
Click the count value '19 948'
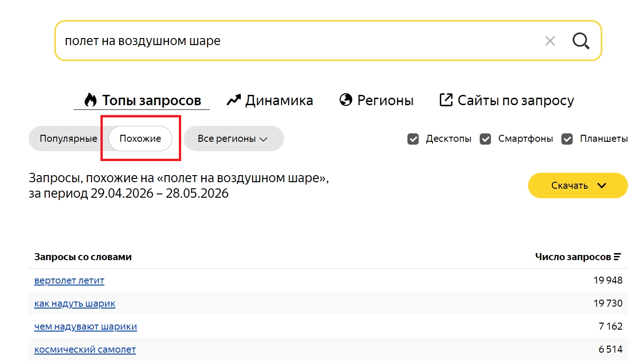[x=608, y=280]
